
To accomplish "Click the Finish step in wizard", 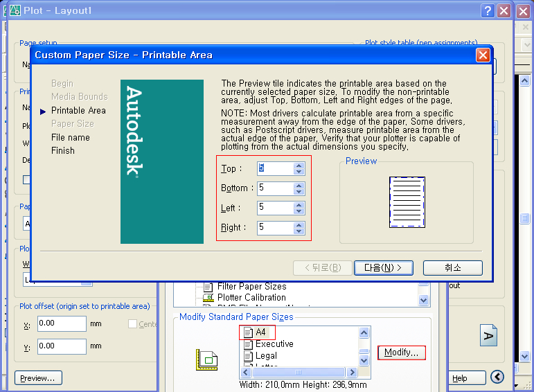I will point(62,150).
